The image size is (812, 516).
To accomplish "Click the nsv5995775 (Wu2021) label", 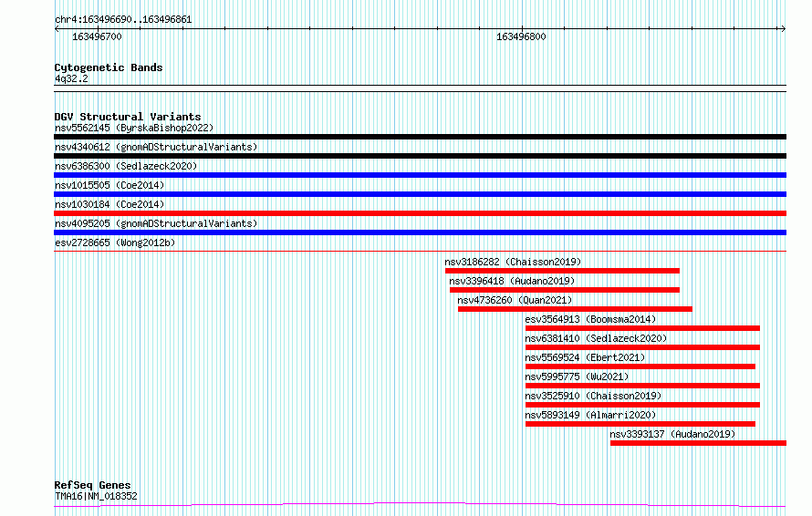I will (x=577, y=377).
